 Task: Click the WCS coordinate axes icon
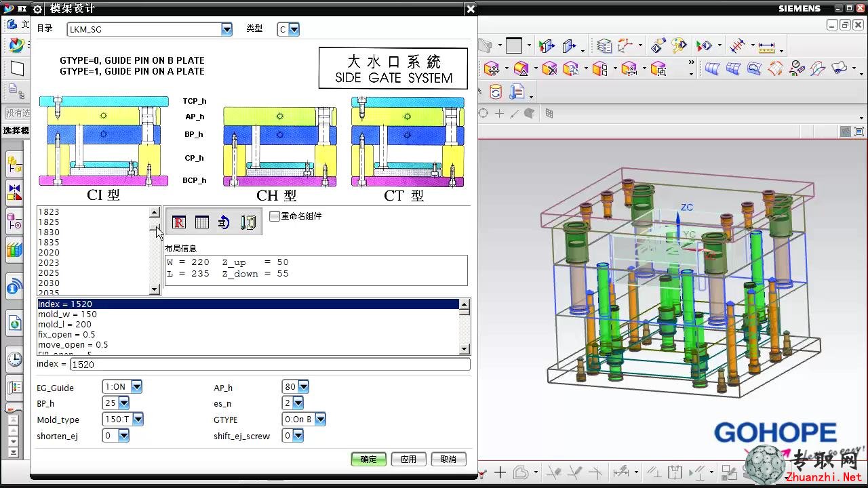(x=625, y=46)
